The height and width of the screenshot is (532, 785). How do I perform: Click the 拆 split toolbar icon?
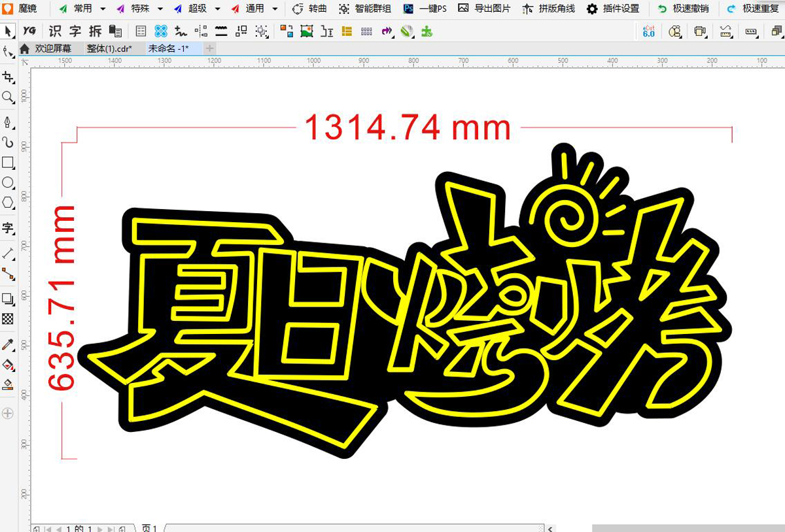pos(96,31)
